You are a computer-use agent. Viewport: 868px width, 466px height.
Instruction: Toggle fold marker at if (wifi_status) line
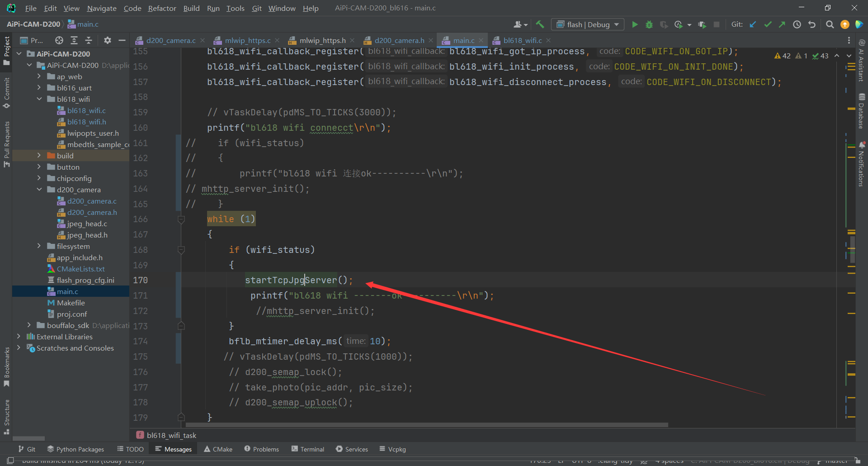pyautogui.click(x=181, y=250)
